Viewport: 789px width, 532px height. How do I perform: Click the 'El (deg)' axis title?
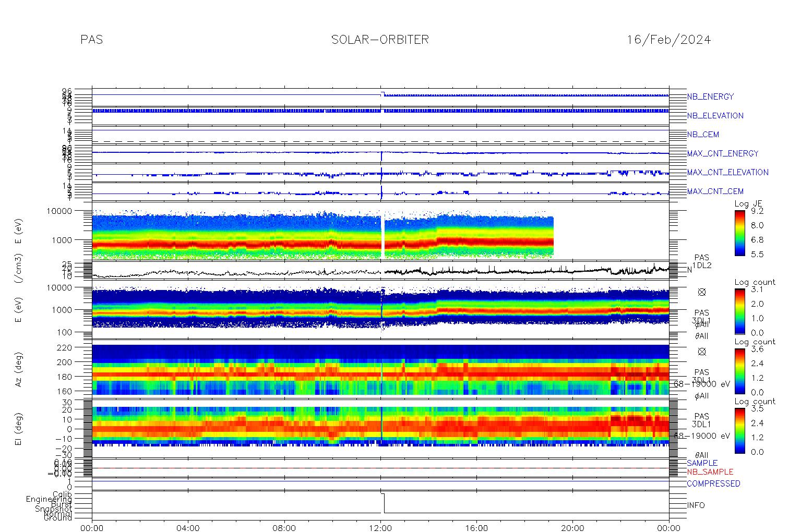click(x=19, y=429)
